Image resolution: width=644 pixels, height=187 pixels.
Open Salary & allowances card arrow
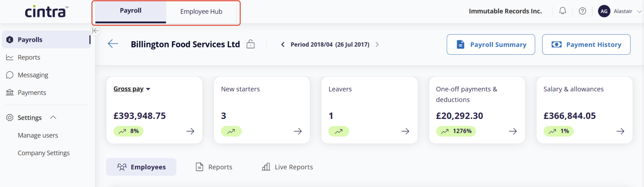coord(620,131)
